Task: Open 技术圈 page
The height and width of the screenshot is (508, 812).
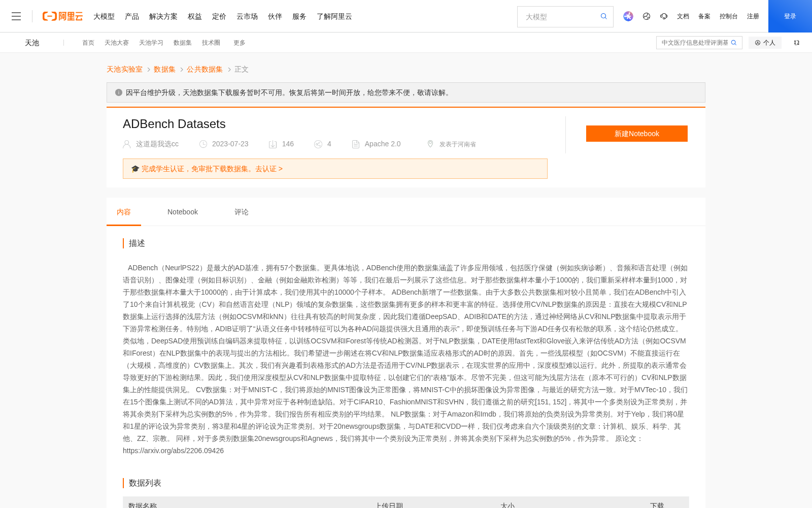Action: click(x=211, y=43)
